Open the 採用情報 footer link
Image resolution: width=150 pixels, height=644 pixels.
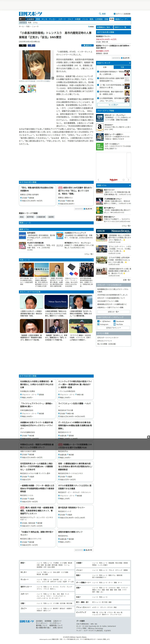pos(48,621)
